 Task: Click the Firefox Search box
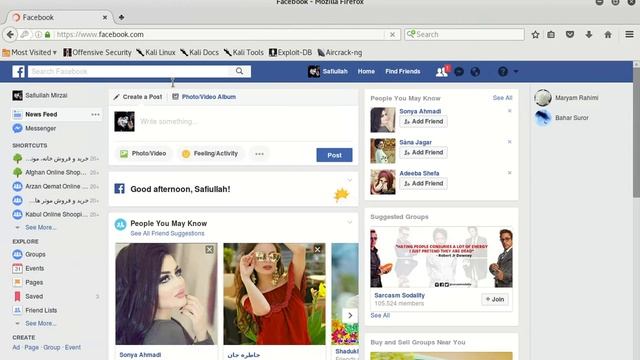pyautogui.click(x=464, y=35)
